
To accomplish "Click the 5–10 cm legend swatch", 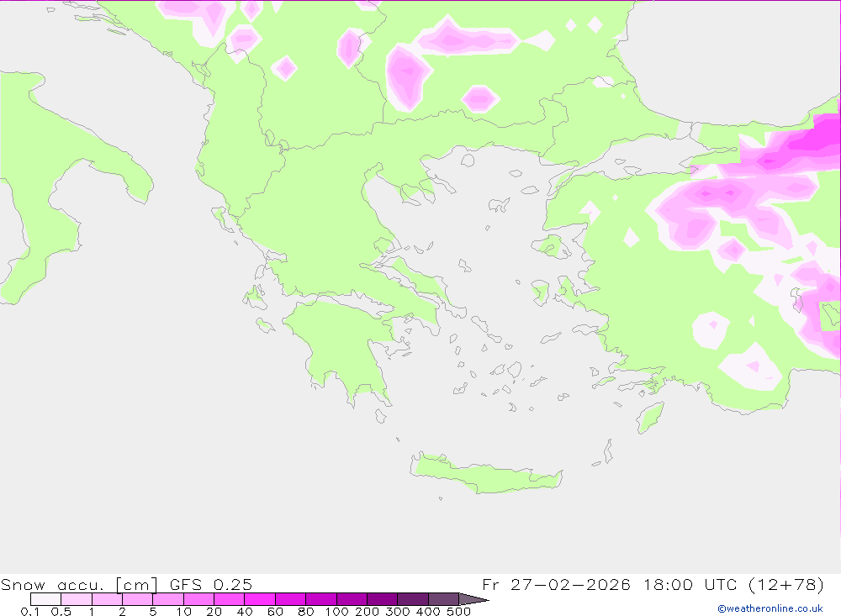I will [168, 599].
